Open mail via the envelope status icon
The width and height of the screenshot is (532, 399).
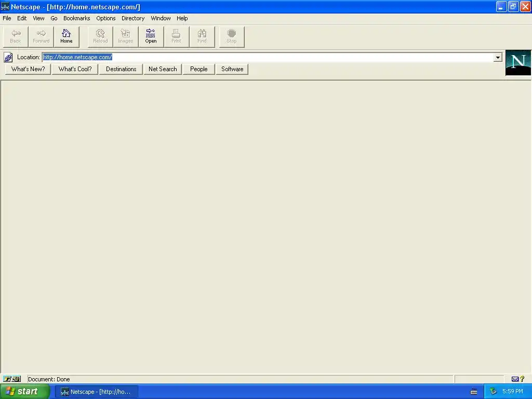pos(515,379)
